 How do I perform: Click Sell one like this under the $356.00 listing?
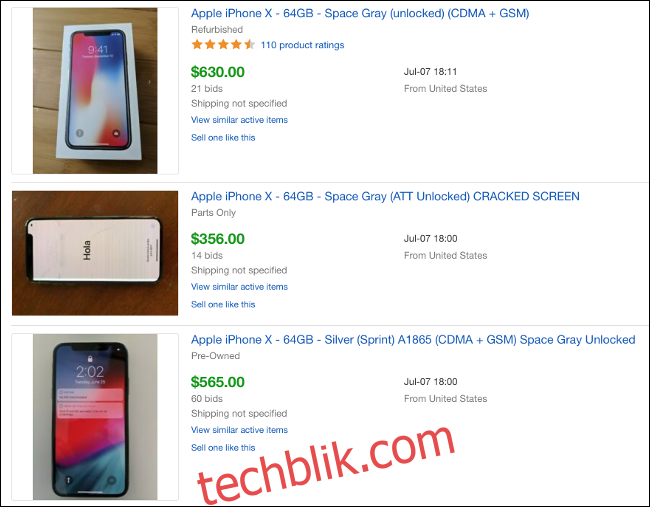coord(223,304)
